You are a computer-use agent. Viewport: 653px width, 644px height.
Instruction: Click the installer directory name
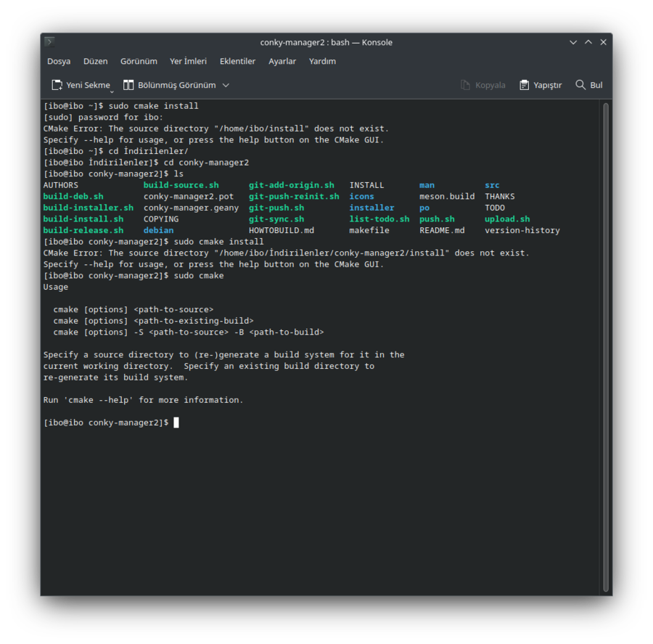(x=371, y=208)
